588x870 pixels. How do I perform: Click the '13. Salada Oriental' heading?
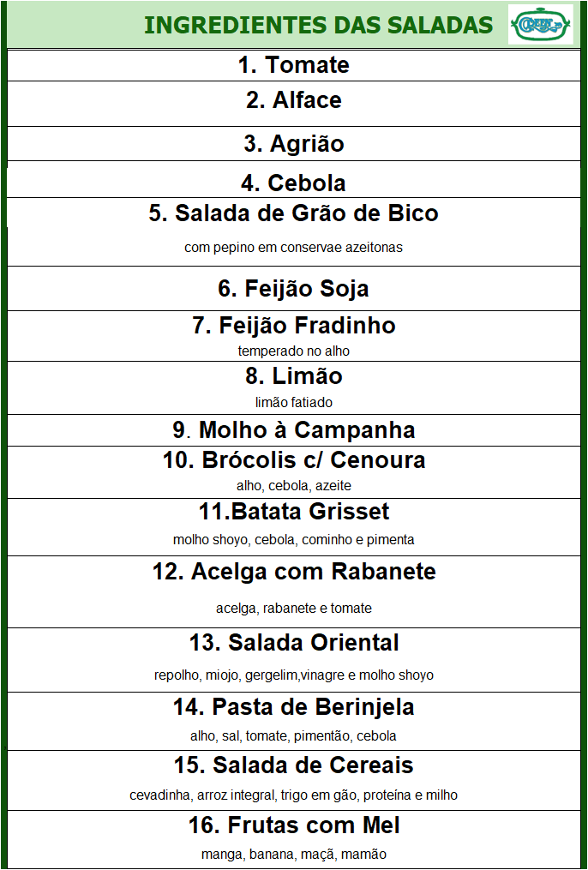tap(294, 643)
